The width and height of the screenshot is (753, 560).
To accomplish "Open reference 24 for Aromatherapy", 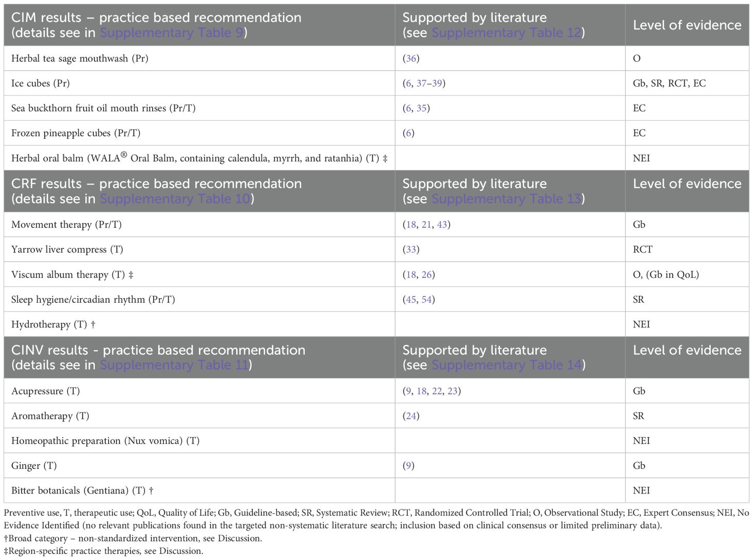I will pyautogui.click(x=411, y=416).
